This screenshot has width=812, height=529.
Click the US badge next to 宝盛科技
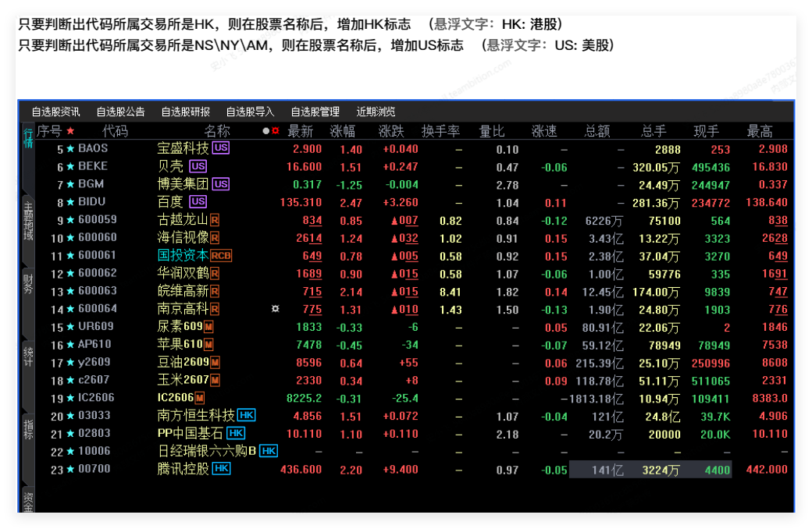(221, 147)
